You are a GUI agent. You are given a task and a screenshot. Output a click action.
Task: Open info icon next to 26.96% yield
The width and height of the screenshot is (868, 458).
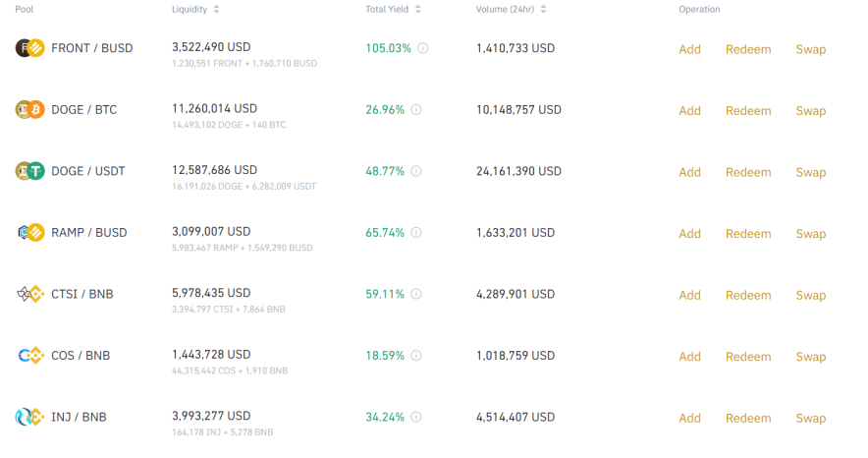click(416, 110)
